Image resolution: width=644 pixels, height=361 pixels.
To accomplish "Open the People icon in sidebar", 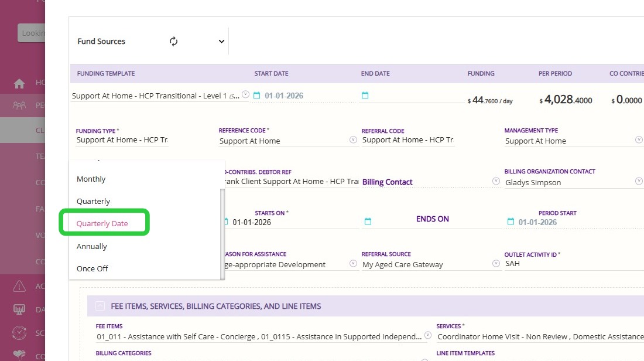I will click(19, 105).
